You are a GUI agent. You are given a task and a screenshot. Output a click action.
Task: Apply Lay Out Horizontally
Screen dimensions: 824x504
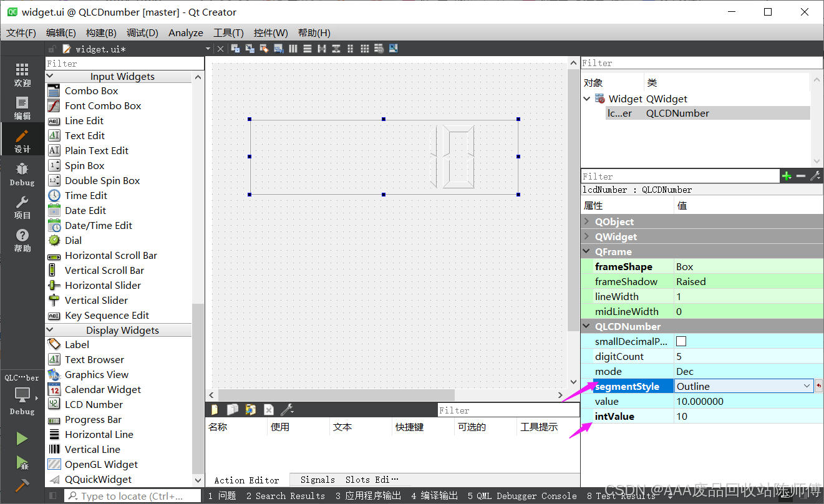pyautogui.click(x=293, y=49)
